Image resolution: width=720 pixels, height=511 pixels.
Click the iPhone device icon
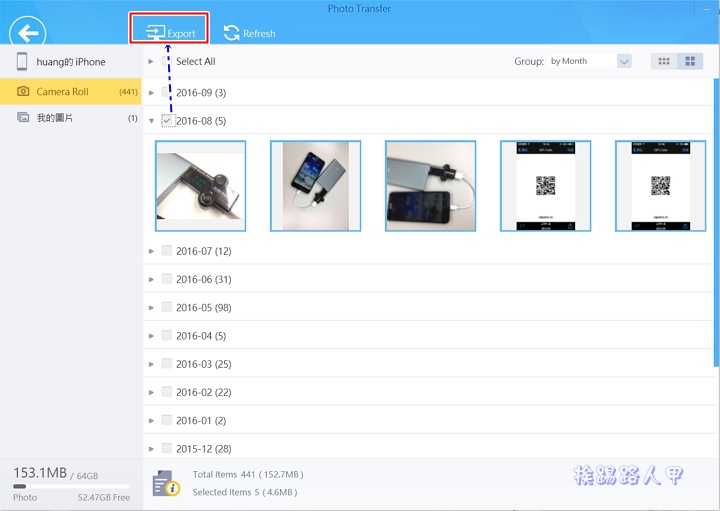click(22, 62)
